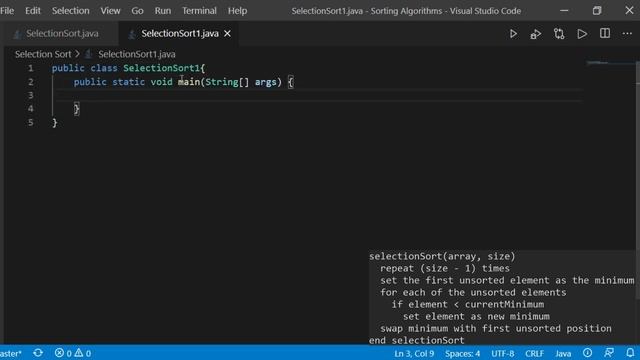Click the word main in line 2
This screenshot has width=640, height=360.
pos(189,82)
